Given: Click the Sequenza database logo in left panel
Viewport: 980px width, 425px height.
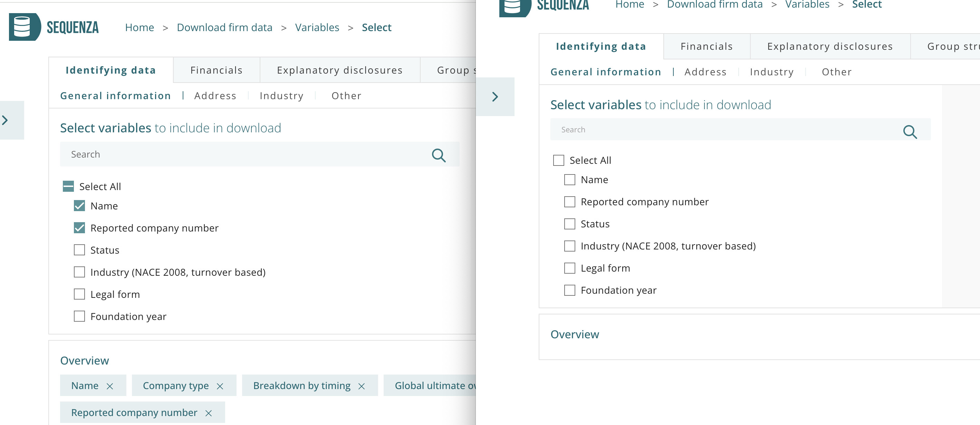Looking at the screenshot, I should click(25, 27).
